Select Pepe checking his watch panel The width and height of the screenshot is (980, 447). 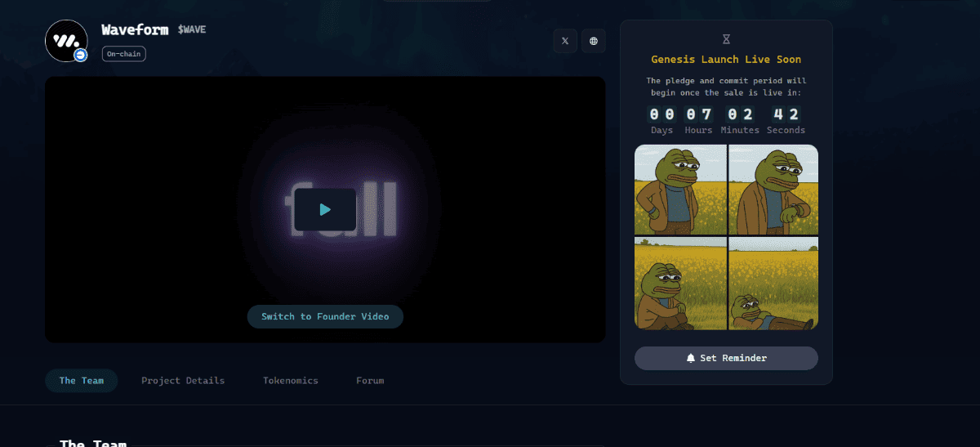click(x=773, y=190)
